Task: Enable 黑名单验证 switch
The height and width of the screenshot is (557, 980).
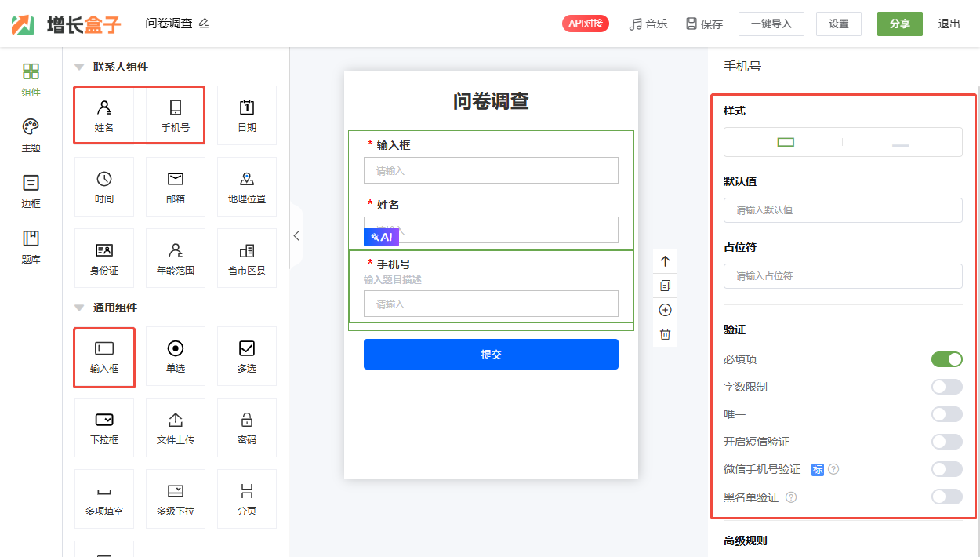Action: (947, 497)
